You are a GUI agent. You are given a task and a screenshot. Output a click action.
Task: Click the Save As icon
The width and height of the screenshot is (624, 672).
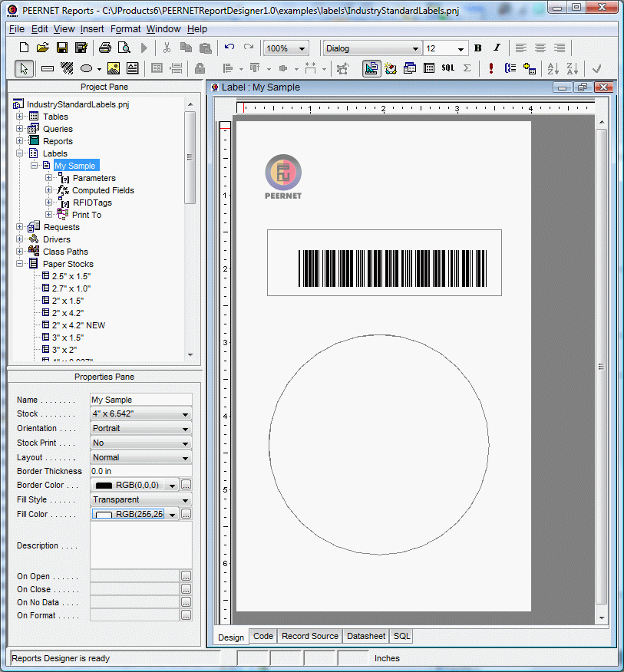click(x=81, y=48)
